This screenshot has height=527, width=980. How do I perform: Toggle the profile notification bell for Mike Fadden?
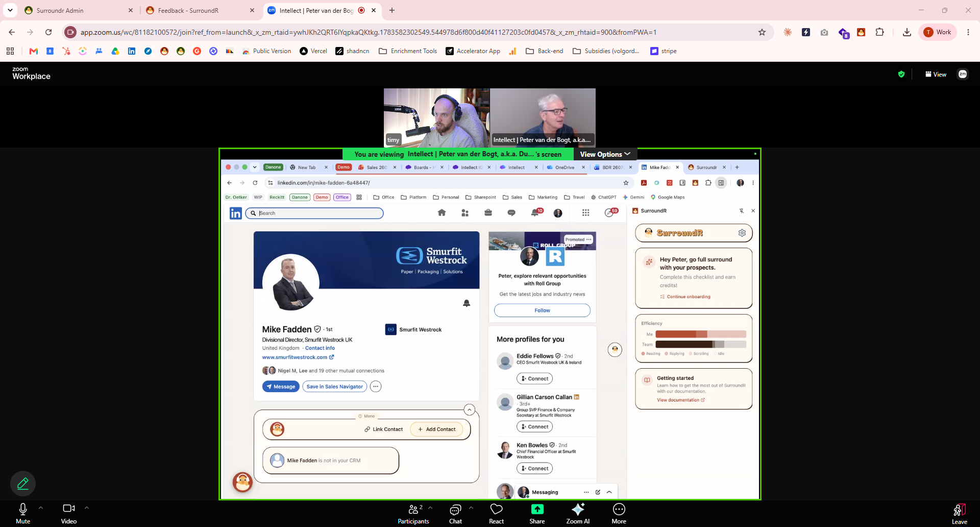point(467,303)
